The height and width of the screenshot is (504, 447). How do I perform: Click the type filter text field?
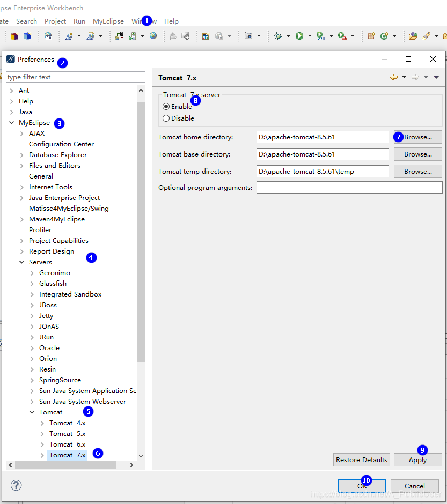[76, 77]
